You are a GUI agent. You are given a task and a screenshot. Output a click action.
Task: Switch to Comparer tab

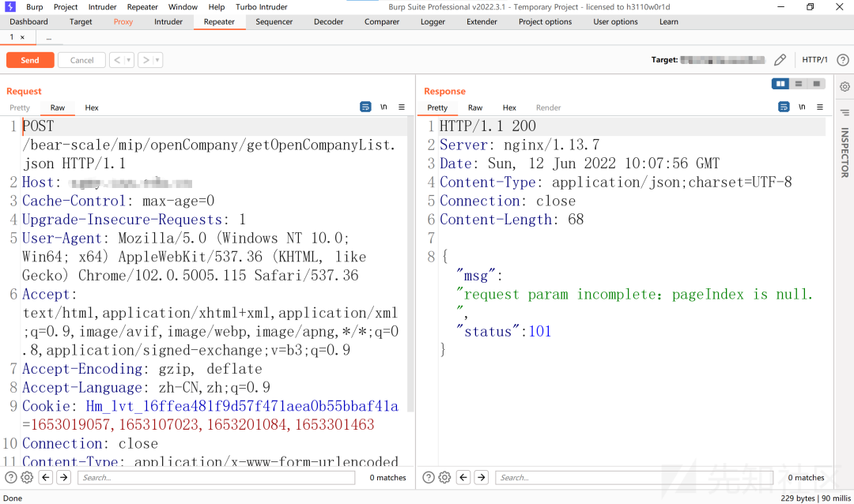pos(382,22)
